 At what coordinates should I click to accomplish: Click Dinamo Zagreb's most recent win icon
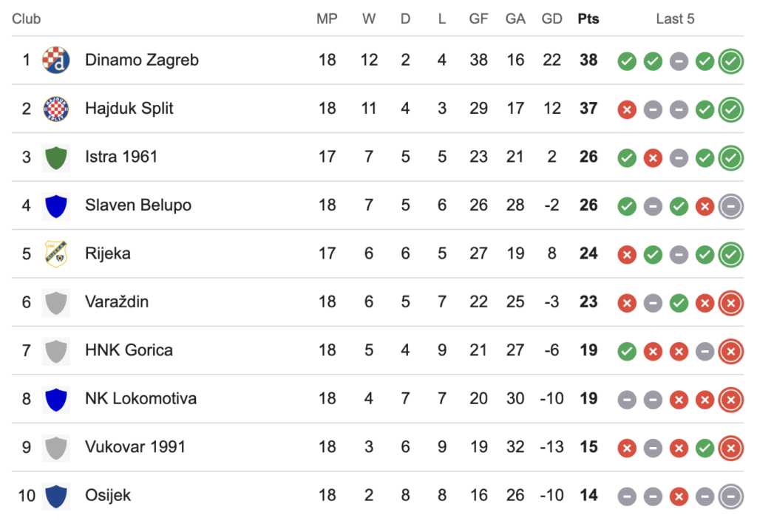coord(731,61)
